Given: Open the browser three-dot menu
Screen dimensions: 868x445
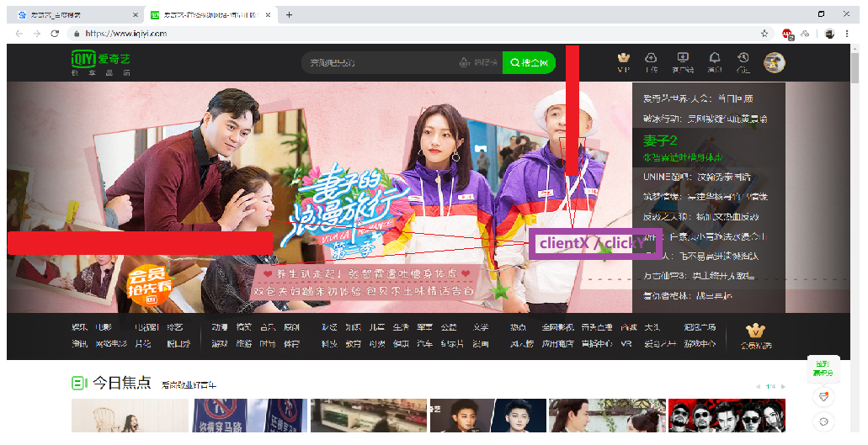Looking at the screenshot, I should pyautogui.click(x=847, y=33).
